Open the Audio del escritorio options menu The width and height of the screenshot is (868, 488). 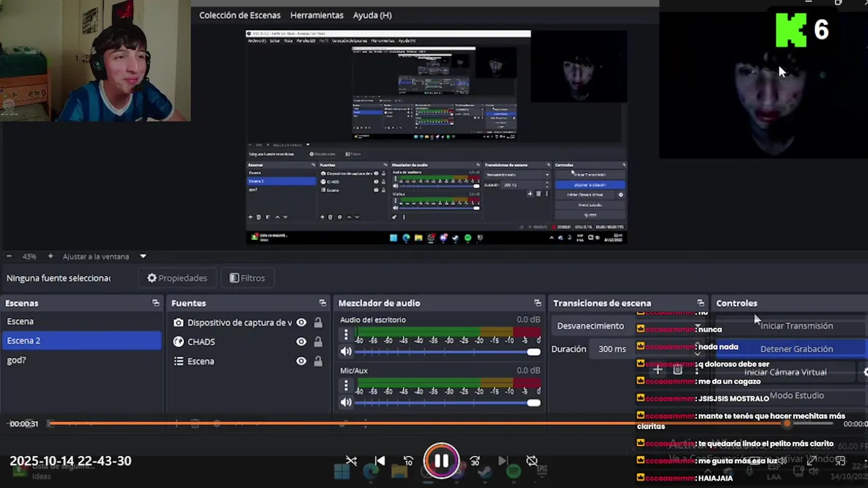[346, 335]
